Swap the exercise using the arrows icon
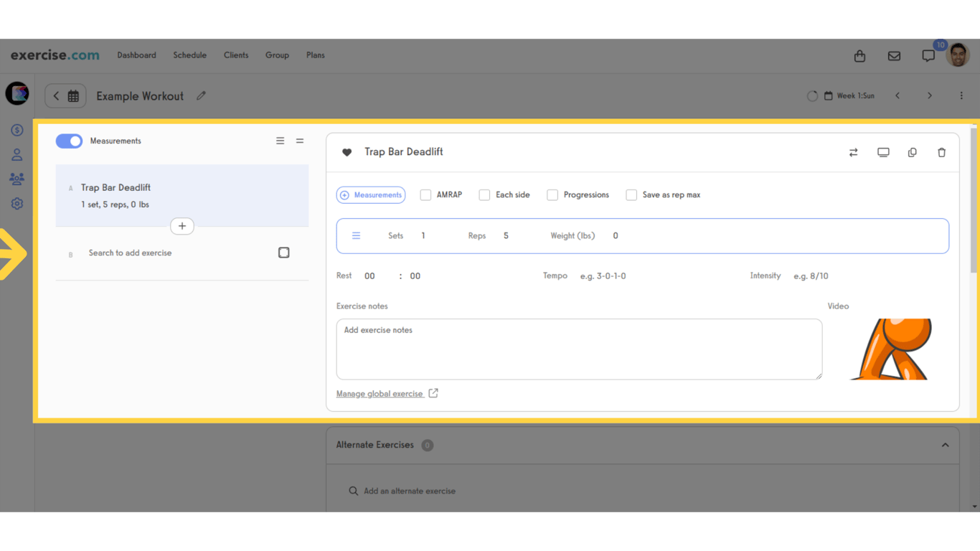 pos(854,152)
